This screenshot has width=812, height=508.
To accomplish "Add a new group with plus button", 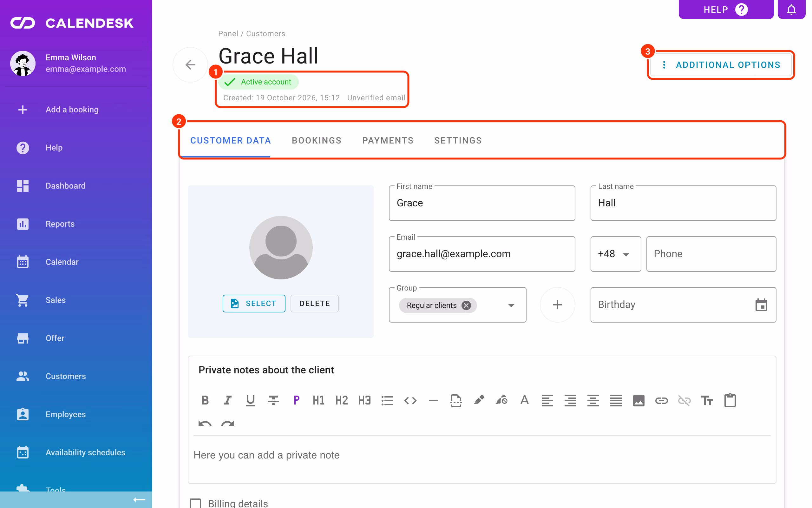I will point(557,305).
